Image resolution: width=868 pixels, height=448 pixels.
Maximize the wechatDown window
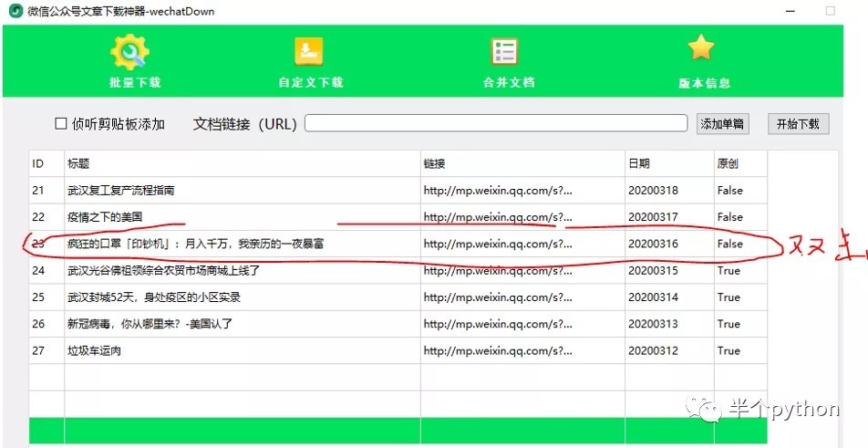(831, 11)
